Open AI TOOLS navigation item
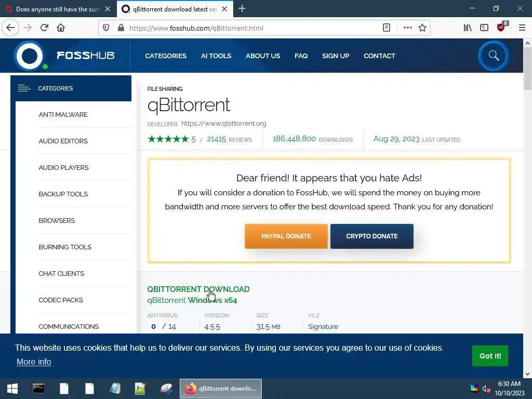 pyautogui.click(x=216, y=56)
